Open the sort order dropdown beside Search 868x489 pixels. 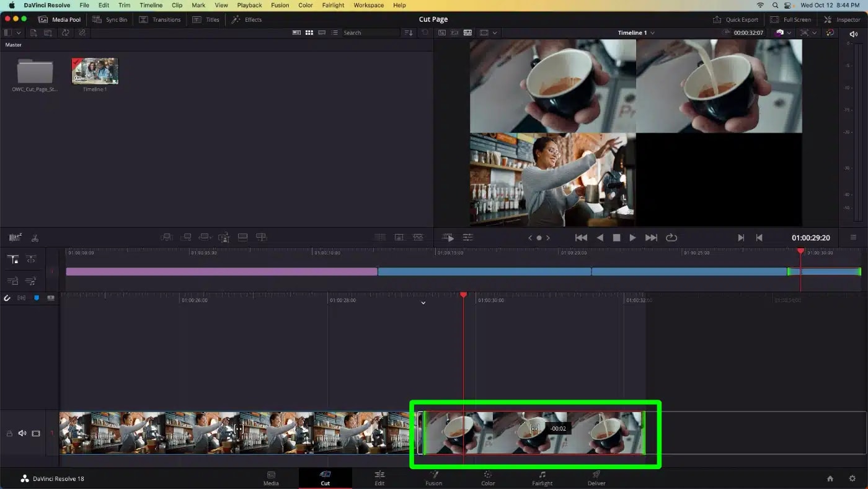tap(409, 32)
